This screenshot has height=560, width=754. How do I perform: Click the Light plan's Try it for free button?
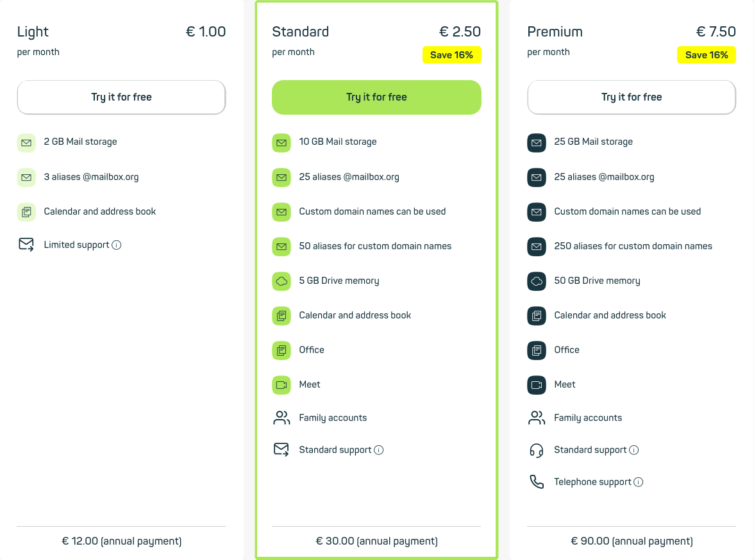click(x=121, y=97)
